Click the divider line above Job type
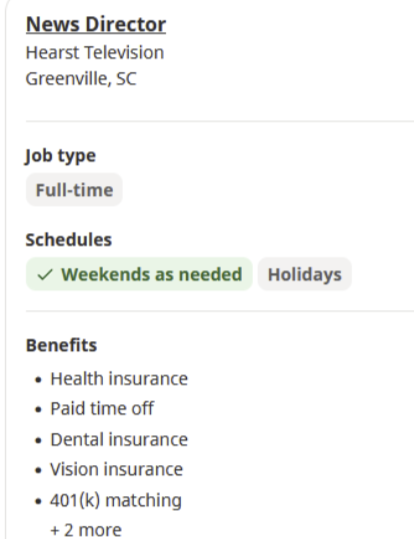The width and height of the screenshot is (414, 539). [x=220, y=121]
